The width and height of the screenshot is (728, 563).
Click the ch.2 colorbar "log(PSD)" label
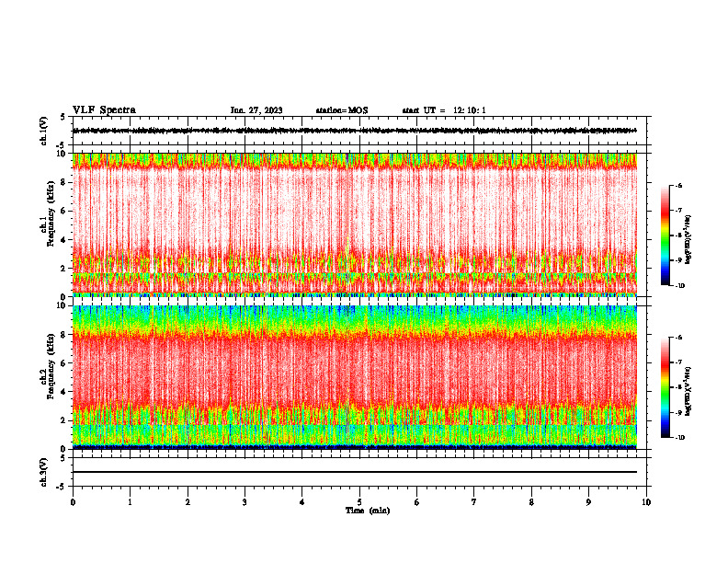tap(688, 391)
